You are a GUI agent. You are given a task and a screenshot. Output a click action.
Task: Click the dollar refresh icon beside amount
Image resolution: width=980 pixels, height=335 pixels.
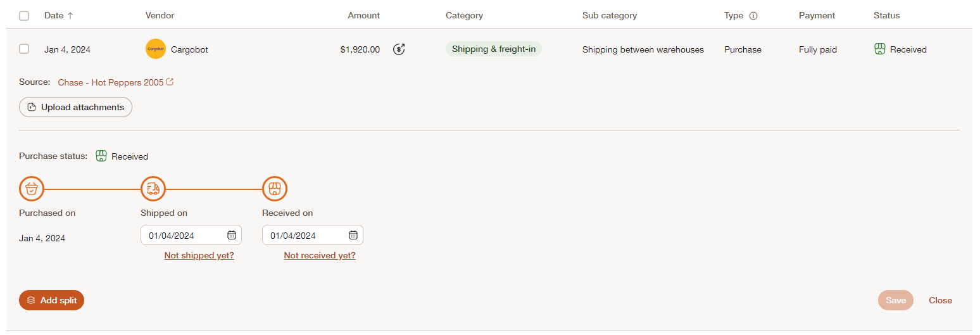[x=399, y=49]
